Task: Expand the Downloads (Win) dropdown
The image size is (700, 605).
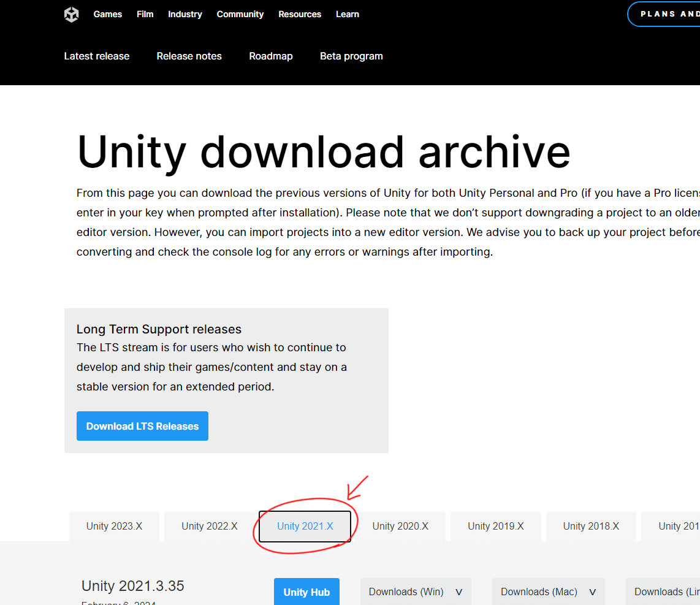Action: point(416,592)
